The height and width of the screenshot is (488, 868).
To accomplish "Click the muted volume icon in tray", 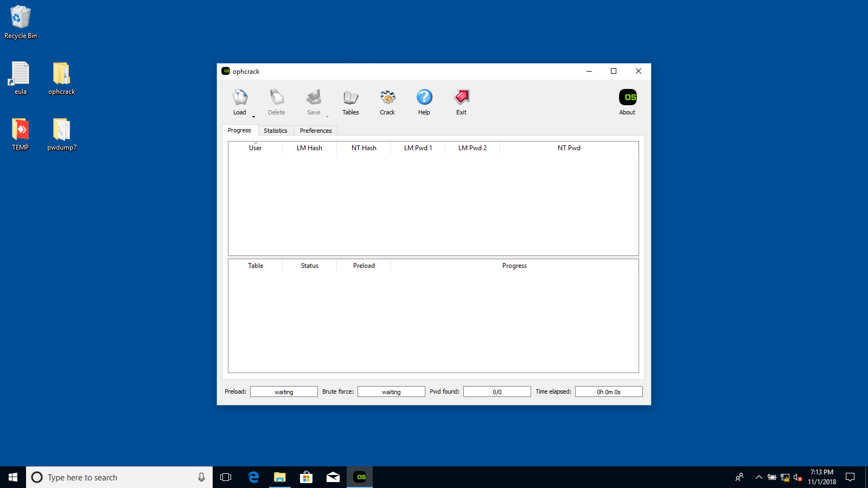I will (x=797, y=477).
